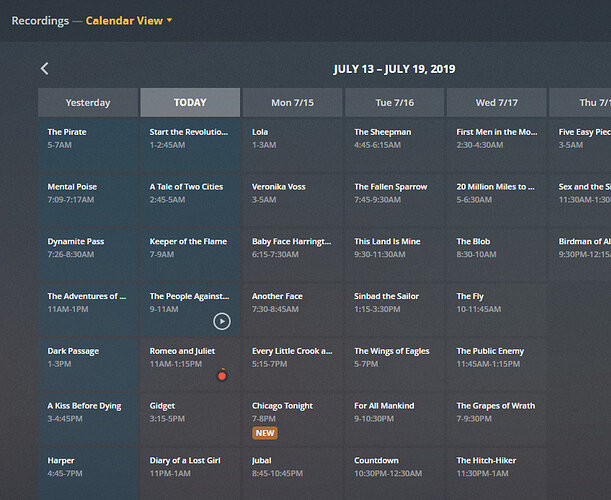Click the Recordings breadcrumb link
Viewport: 611px width, 500px height.
(40, 21)
